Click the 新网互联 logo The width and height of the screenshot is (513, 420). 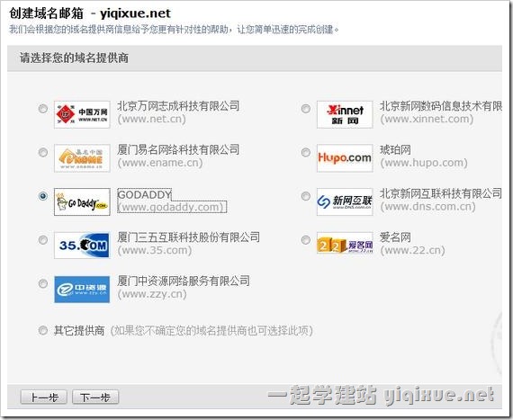[345, 201]
